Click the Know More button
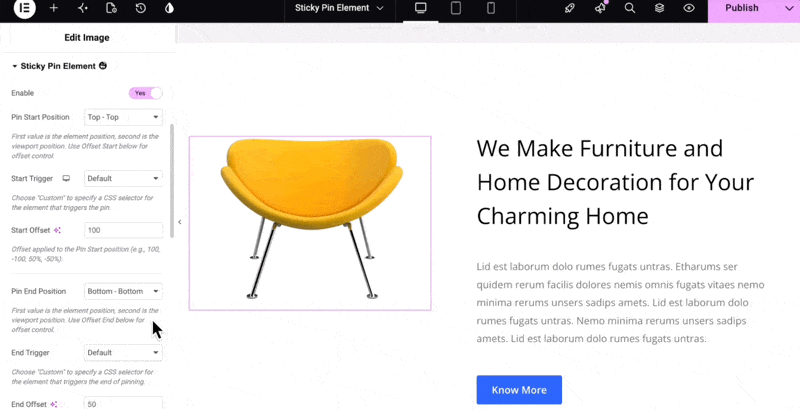800x409 pixels. click(519, 390)
